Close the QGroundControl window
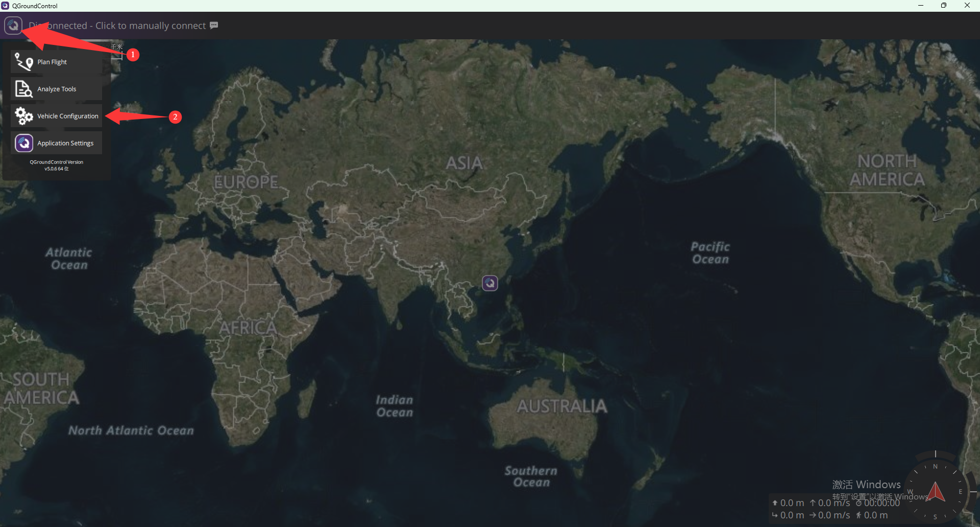Viewport: 980px width, 527px height. click(967, 6)
